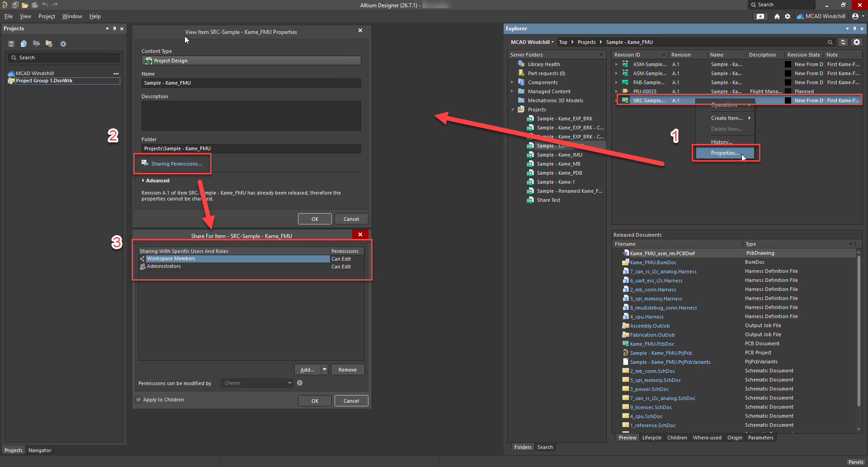Click the Home icon in the top bar
868x467 pixels.
[x=777, y=16]
